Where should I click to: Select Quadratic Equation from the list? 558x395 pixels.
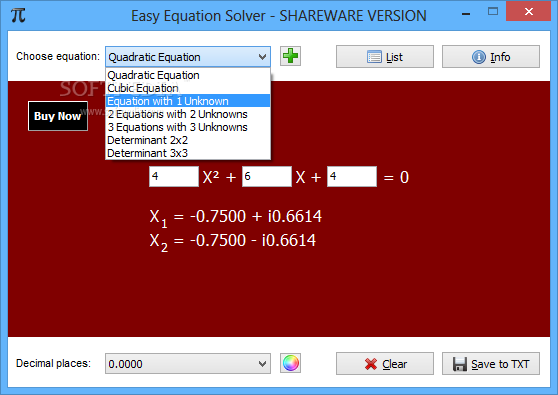click(188, 75)
